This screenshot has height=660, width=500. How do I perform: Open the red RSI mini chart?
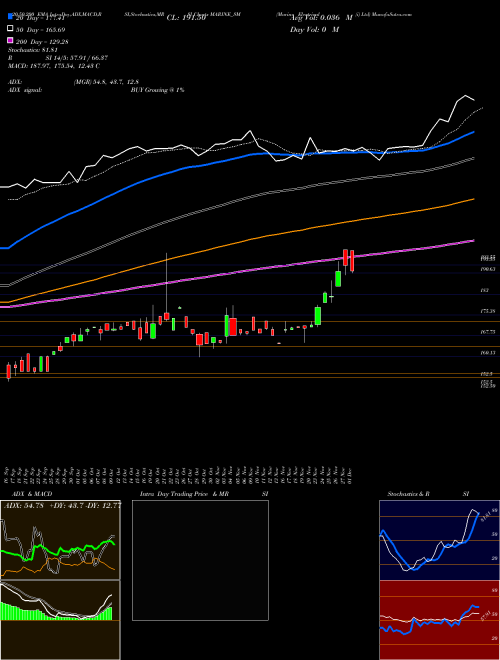point(439,620)
